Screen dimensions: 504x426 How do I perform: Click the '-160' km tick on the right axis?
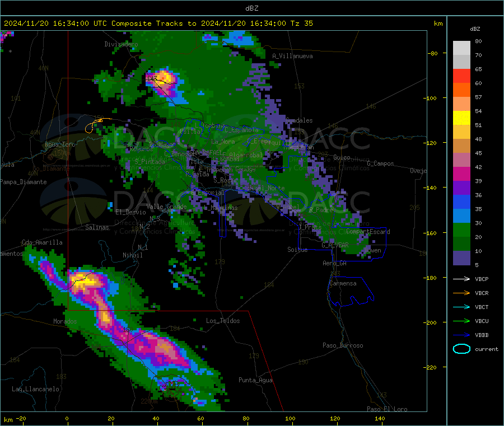[x=431, y=233]
